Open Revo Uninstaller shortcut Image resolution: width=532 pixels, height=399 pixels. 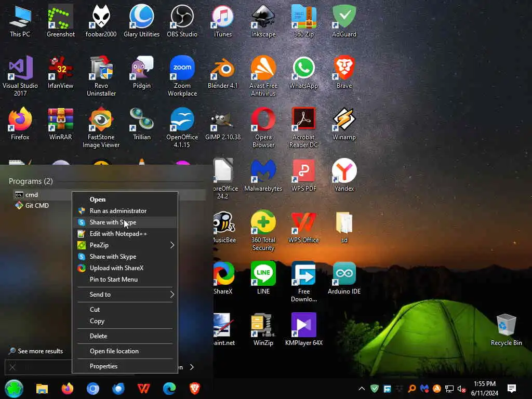(x=101, y=76)
